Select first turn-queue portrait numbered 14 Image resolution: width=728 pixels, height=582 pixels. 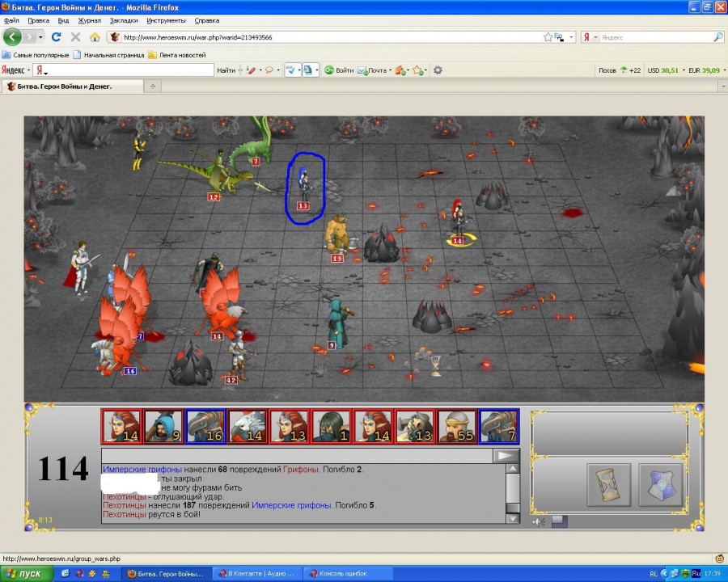(121, 426)
